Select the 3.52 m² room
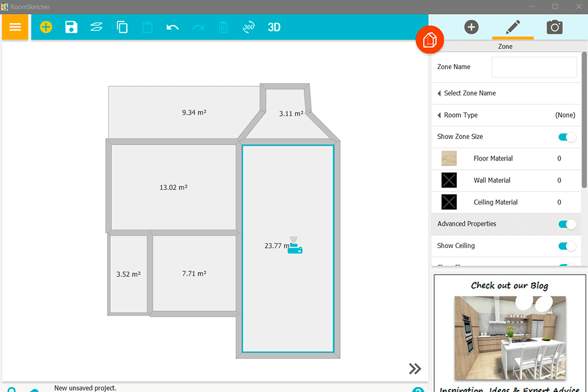588x392 pixels. point(129,274)
